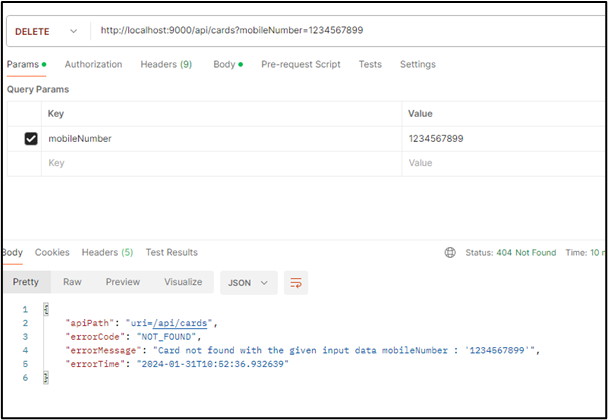Image resolution: width=608 pixels, height=420 pixels.
Task: Select the request Body tab
Action: [226, 65]
